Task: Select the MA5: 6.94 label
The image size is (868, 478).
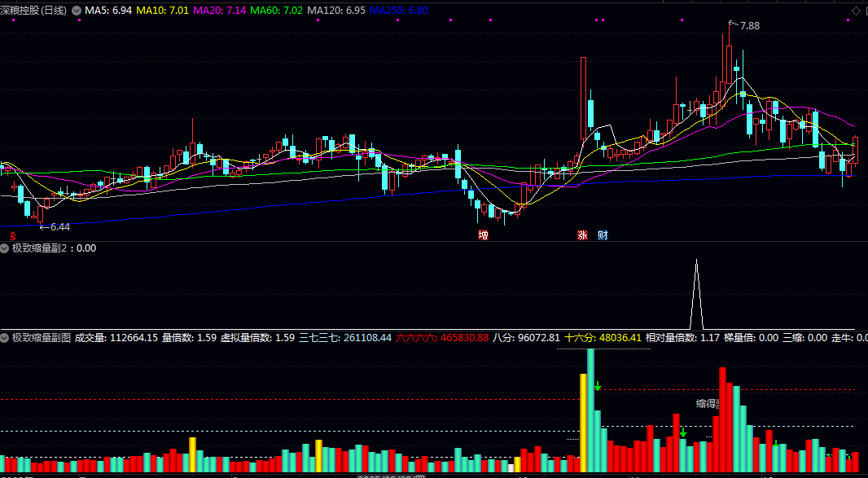Action: click(108, 11)
